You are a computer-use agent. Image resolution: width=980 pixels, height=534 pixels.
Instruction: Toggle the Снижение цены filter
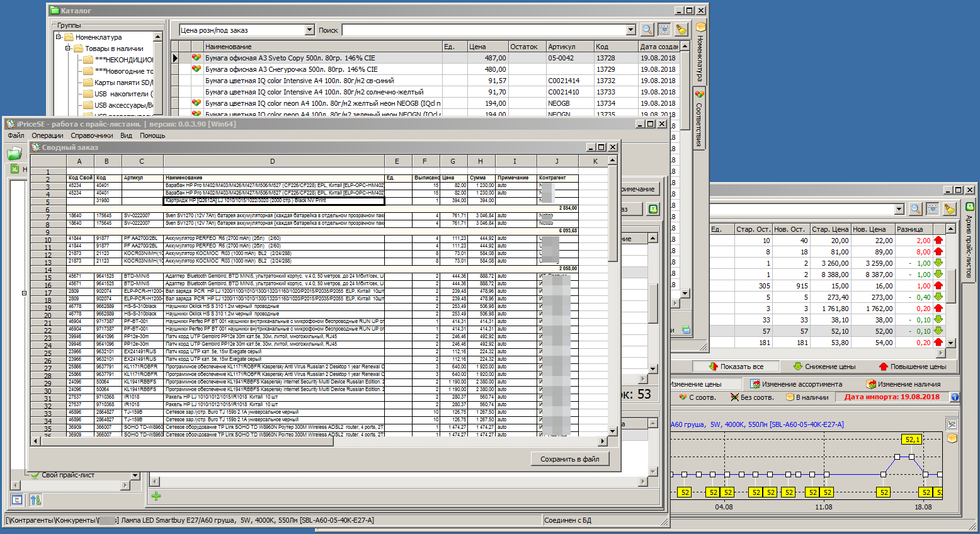pyautogui.click(x=824, y=366)
